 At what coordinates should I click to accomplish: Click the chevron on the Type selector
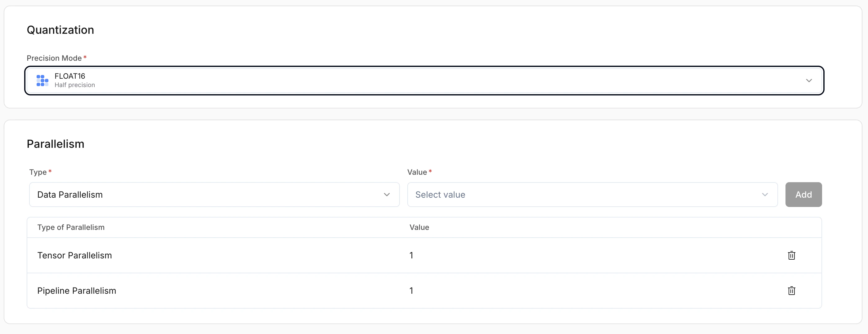[x=387, y=195]
